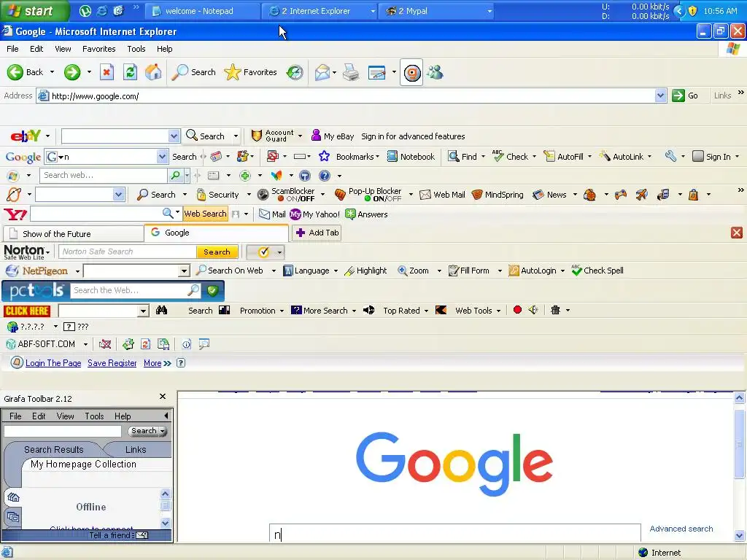Click the NetPigeon Highlight marker icon
Screen dimensions: 747x560
(349, 271)
